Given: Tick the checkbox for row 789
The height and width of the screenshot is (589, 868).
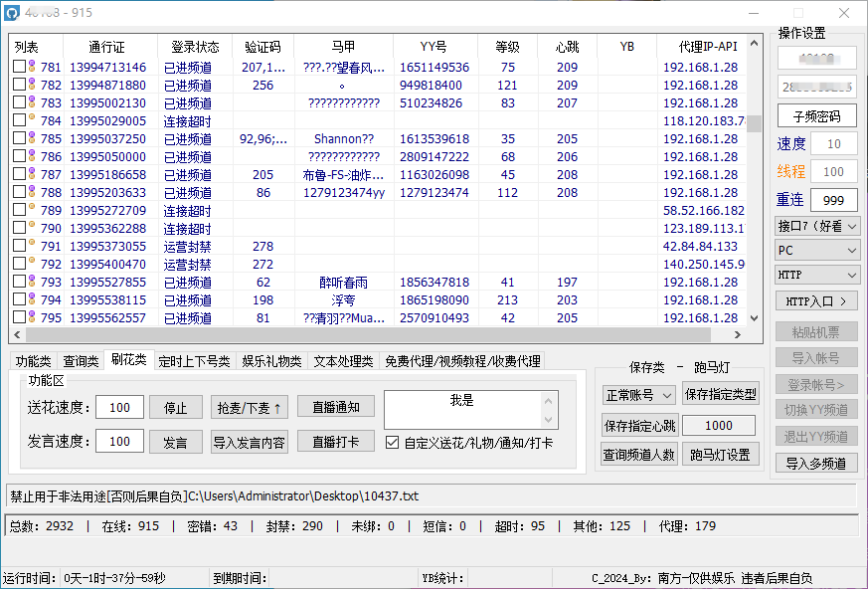Looking at the screenshot, I should (x=19, y=210).
